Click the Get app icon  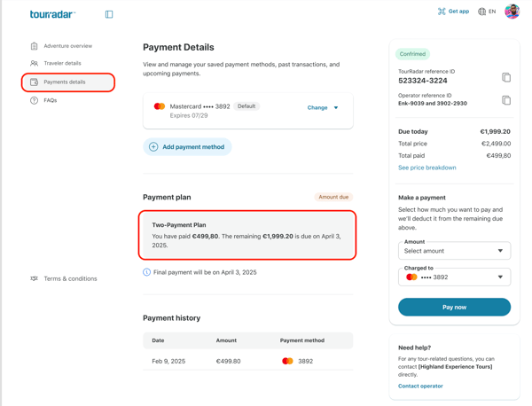(442, 12)
